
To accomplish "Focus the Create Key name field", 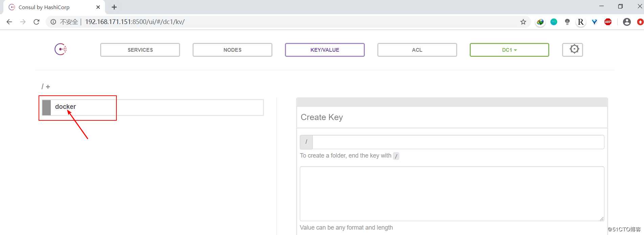I will tap(458, 142).
